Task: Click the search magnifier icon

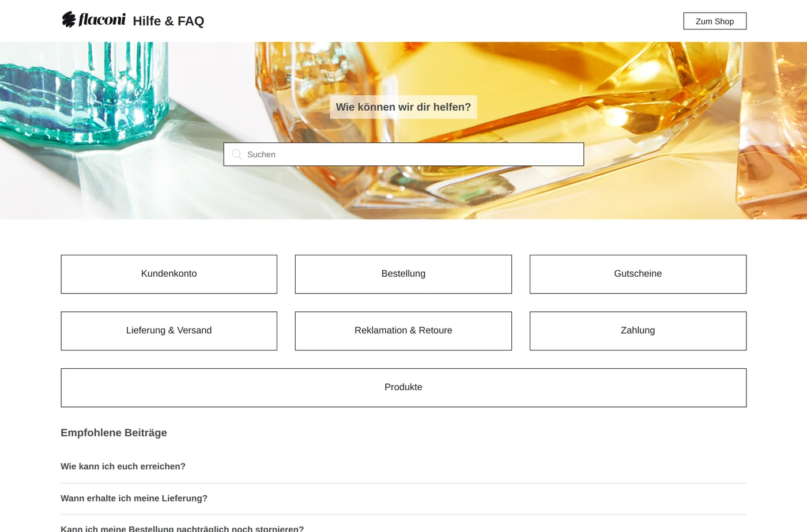Action: [x=237, y=154]
